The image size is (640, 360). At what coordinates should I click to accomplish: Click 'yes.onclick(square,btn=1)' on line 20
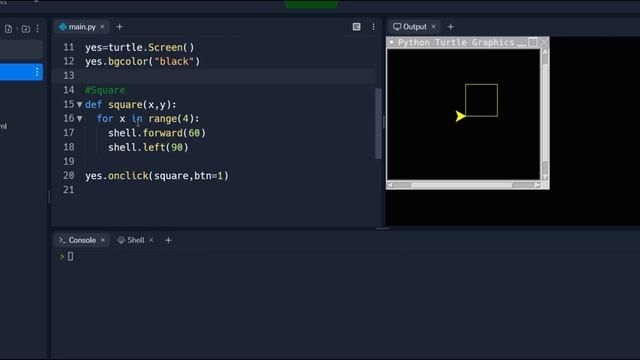[x=157, y=176]
